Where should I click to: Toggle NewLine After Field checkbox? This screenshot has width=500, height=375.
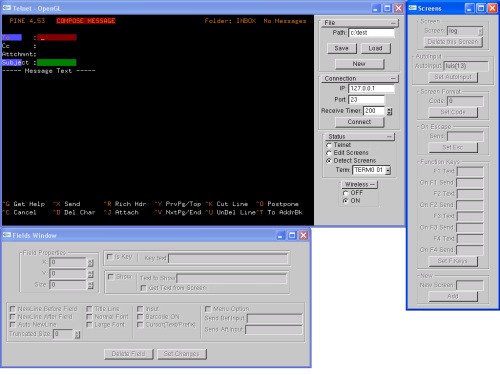(x=13, y=317)
